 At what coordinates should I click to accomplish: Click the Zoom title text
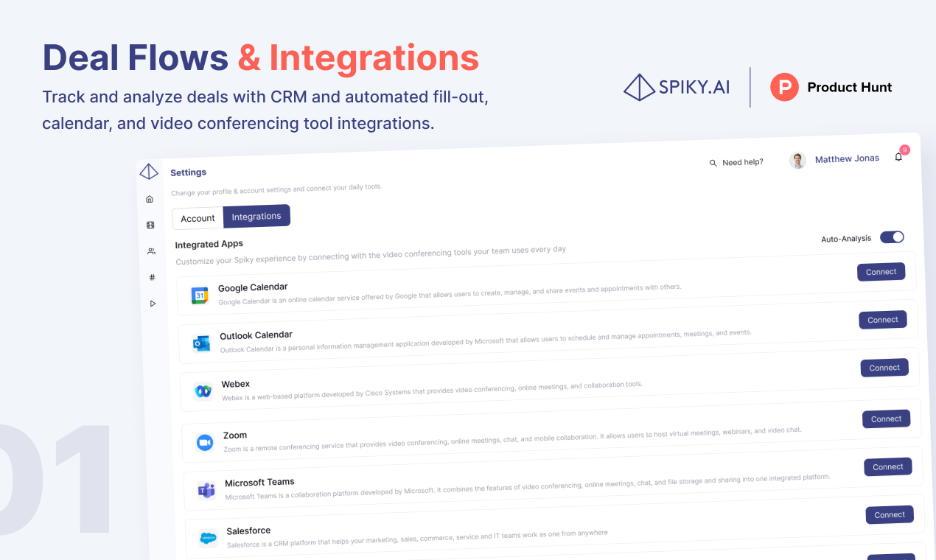pyautogui.click(x=235, y=435)
